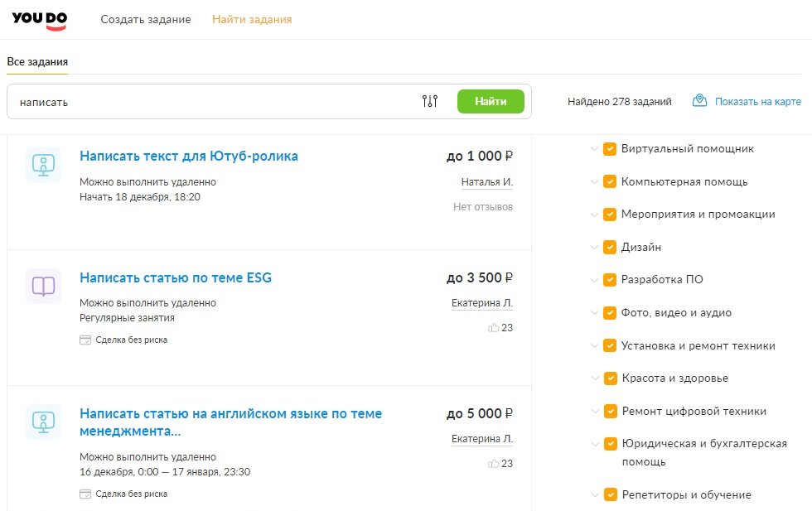Open task Написать статью на английском языке
This screenshot has width=812, height=511.
tap(230, 422)
